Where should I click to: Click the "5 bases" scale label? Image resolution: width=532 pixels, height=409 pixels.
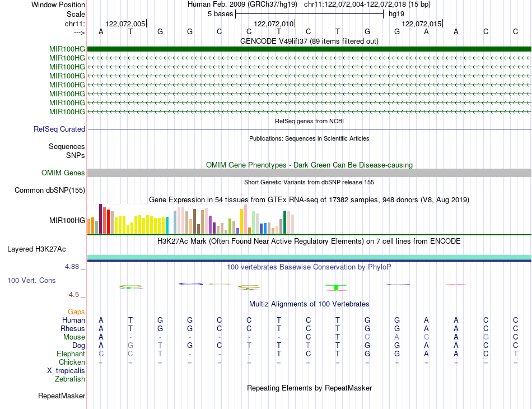[220, 14]
